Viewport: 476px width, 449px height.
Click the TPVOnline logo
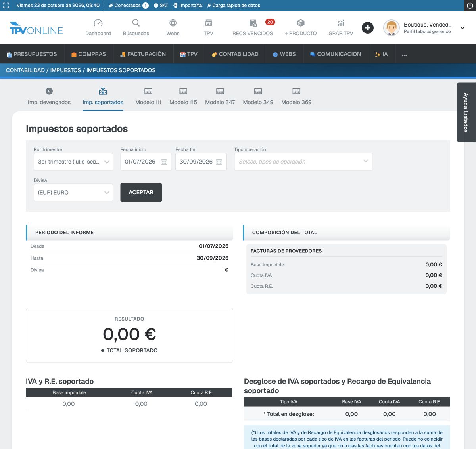coord(36,28)
